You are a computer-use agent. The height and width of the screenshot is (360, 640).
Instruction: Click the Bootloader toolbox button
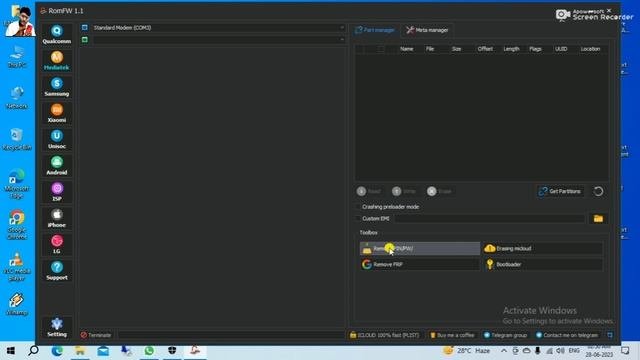point(542,264)
